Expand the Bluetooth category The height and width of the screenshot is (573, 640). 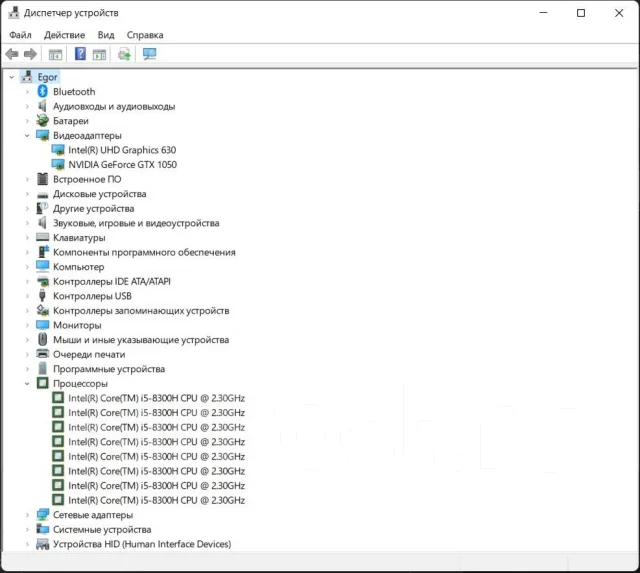coord(27,91)
